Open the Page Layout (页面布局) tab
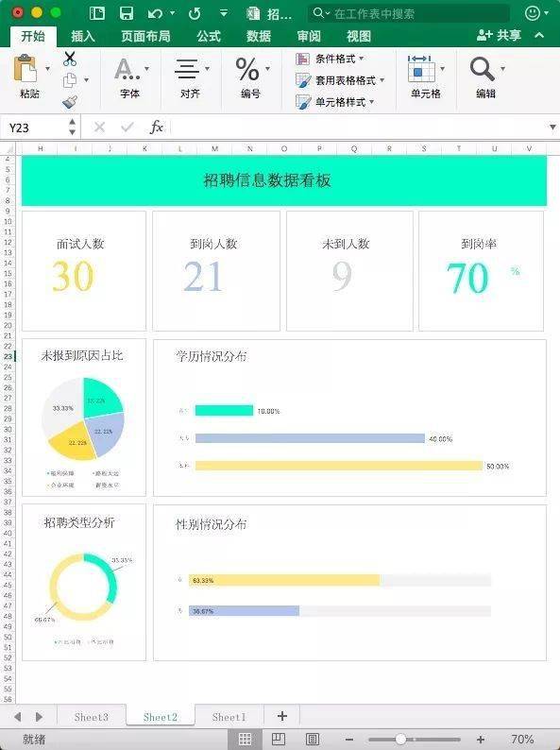Screen dimensions: 560x750 (x=145, y=36)
